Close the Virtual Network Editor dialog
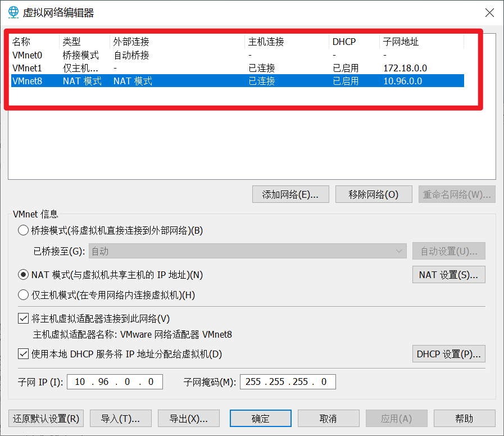504x436 pixels. 489,12
